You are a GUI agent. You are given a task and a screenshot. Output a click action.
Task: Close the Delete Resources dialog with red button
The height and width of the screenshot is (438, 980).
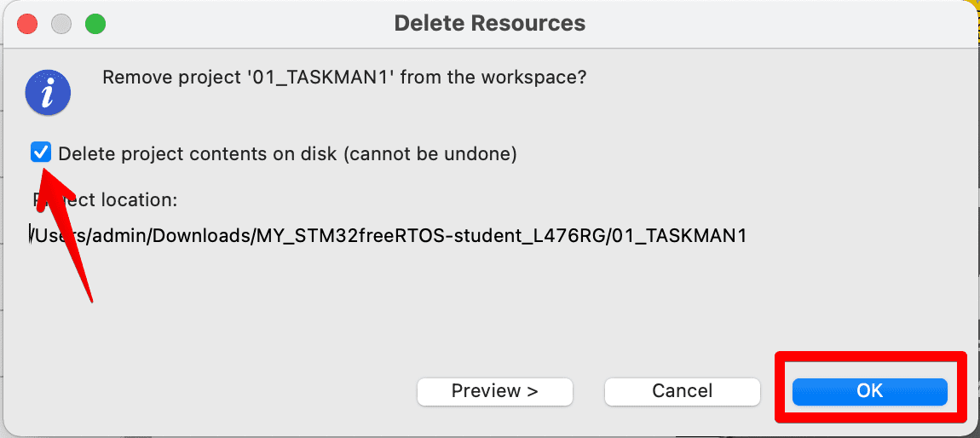pos(27,25)
